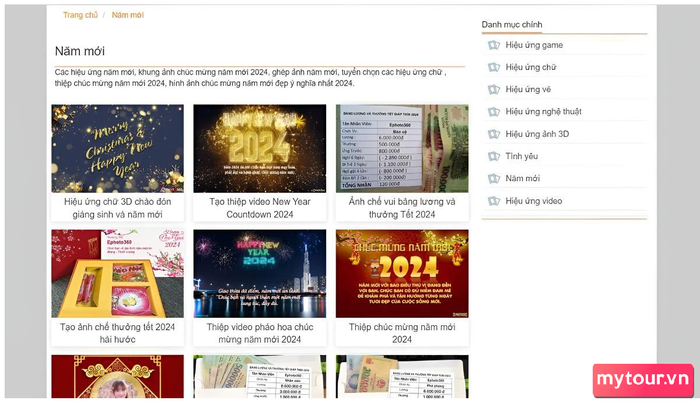The width and height of the screenshot is (700, 405).
Task: Click 'Tạo ảnh chế thưởng tết 2024 hài hước' title
Action: pyautogui.click(x=117, y=333)
